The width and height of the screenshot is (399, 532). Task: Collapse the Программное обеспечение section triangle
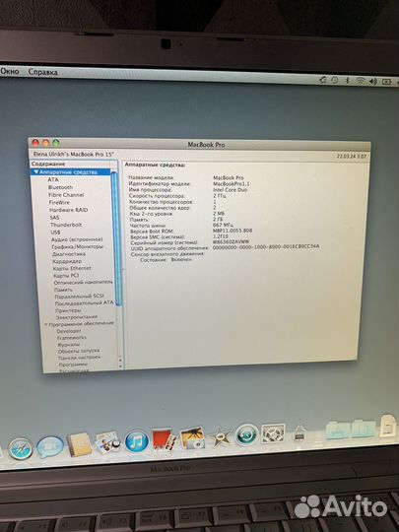tap(45, 325)
